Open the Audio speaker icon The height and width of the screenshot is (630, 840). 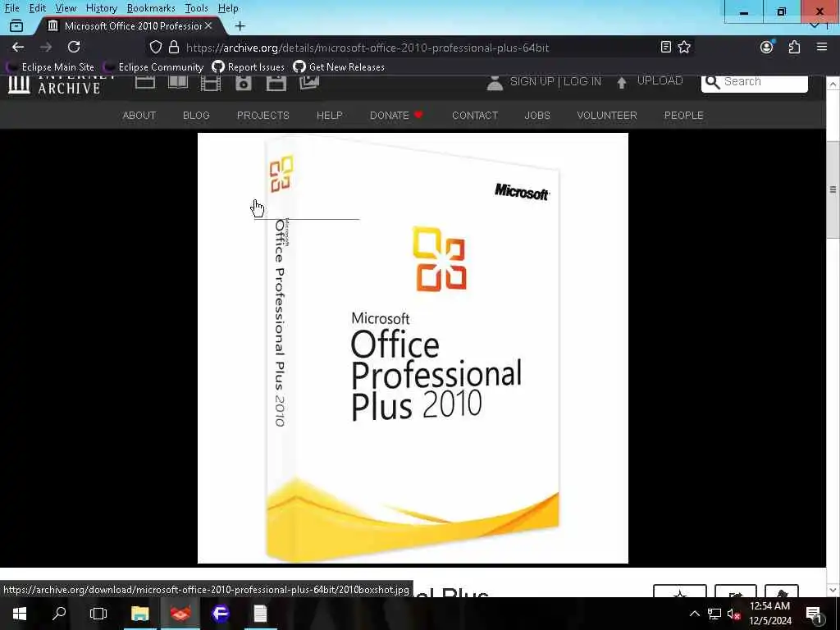coord(243,84)
